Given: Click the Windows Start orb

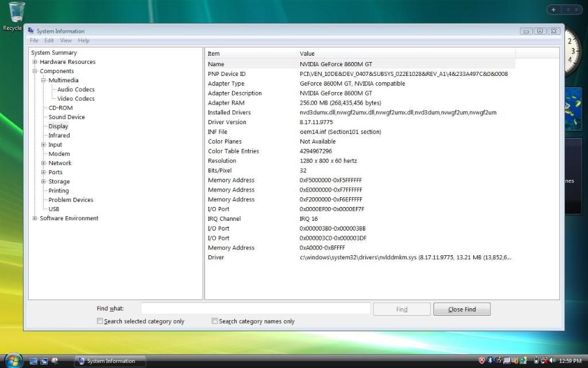Looking at the screenshot, I should pyautogui.click(x=13, y=361).
